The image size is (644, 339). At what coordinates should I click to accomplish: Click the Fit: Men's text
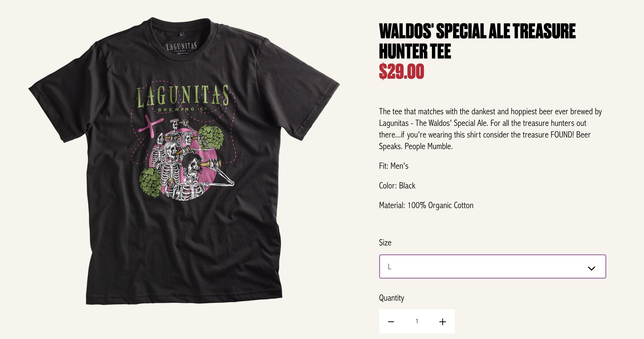[x=393, y=166]
